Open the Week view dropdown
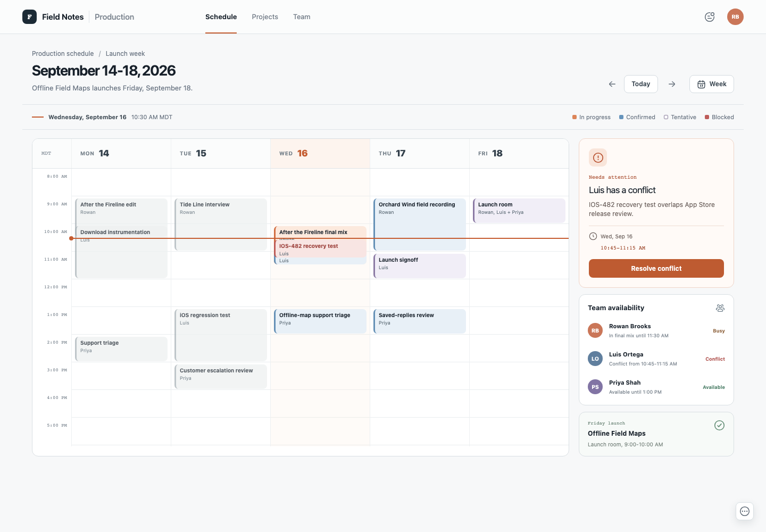 [x=712, y=84]
